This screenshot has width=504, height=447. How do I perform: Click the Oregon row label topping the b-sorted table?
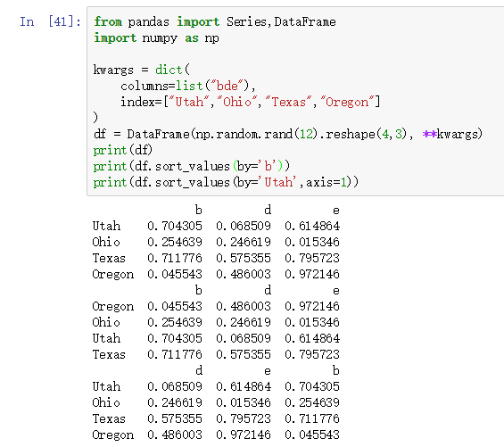pos(112,306)
